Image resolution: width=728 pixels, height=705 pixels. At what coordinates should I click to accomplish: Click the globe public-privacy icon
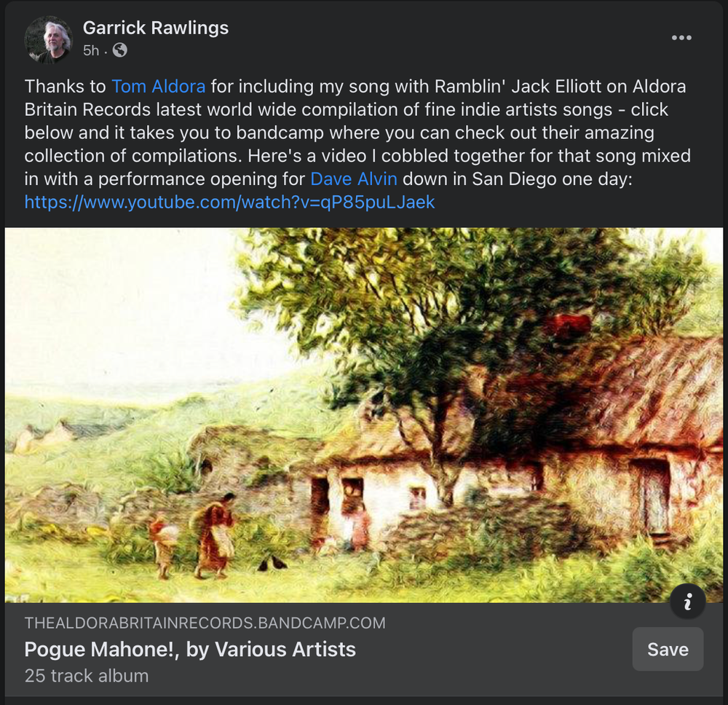point(120,50)
